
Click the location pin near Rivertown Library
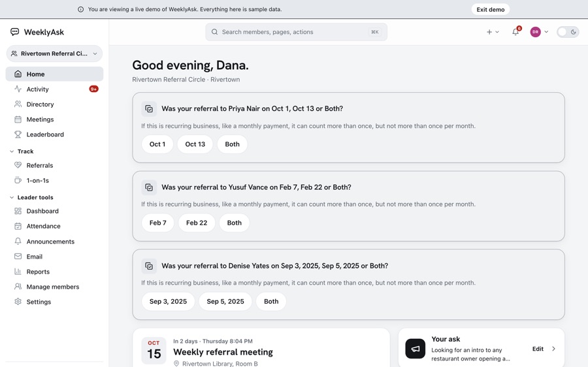click(x=176, y=364)
